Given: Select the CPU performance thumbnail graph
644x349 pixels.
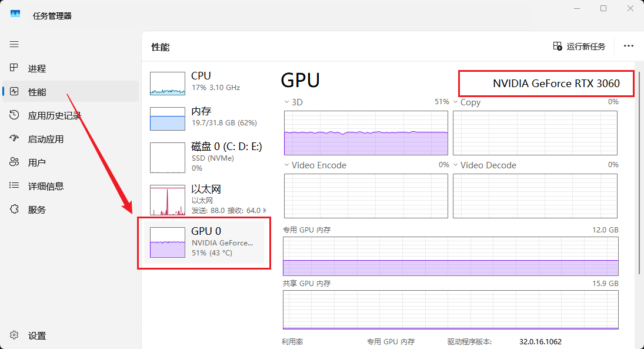Looking at the screenshot, I should pyautogui.click(x=168, y=84).
